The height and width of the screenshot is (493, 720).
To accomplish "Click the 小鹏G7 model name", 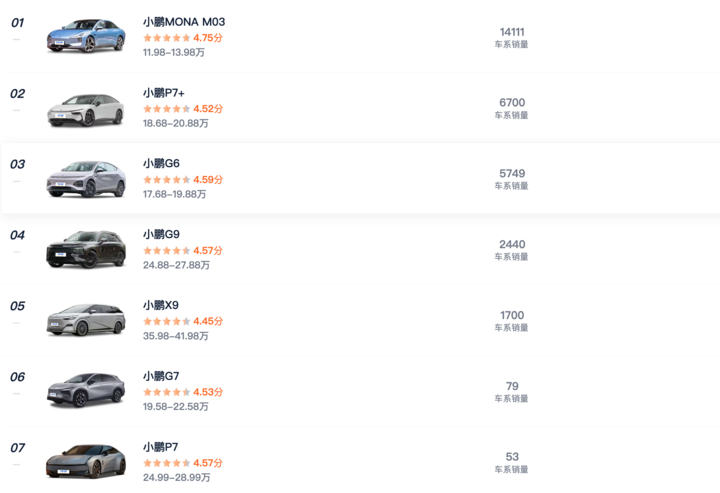I will coord(161,376).
